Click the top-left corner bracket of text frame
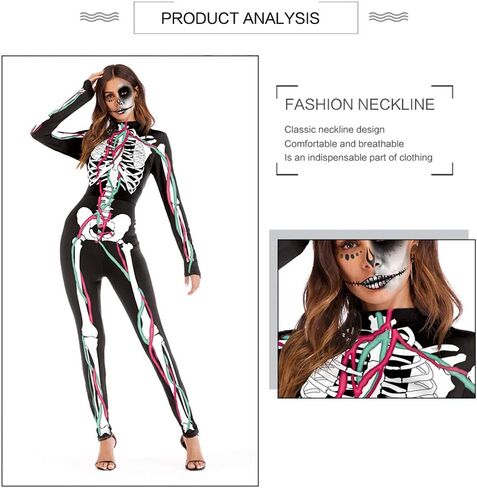Viewport: 477px width, 488px height. pyautogui.click(x=286, y=91)
